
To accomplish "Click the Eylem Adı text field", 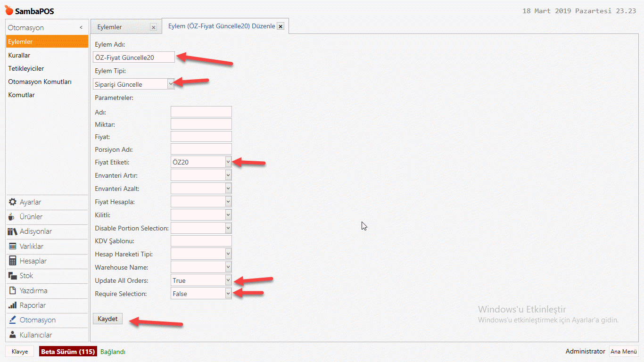I will [x=134, y=58].
